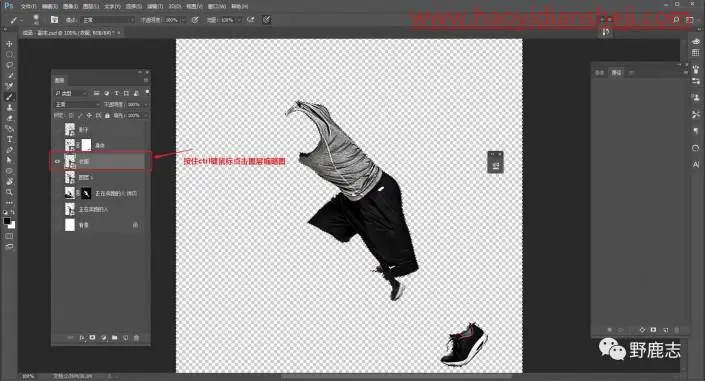Select the Crop tool

click(x=9, y=86)
